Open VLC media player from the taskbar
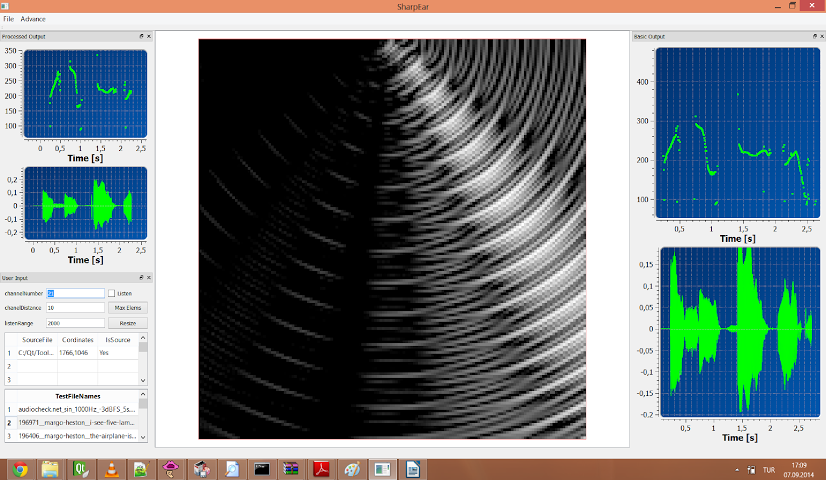Image resolution: width=826 pixels, height=480 pixels. point(111,469)
